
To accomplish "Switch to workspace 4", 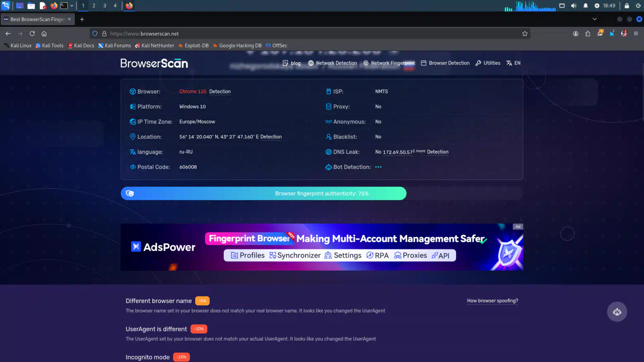I will tap(115, 5).
